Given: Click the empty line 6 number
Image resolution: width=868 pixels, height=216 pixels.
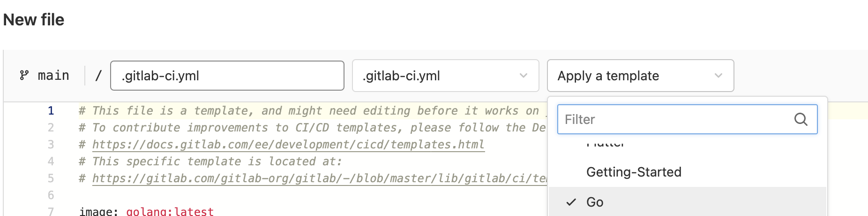Looking at the screenshot, I should (51, 195).
